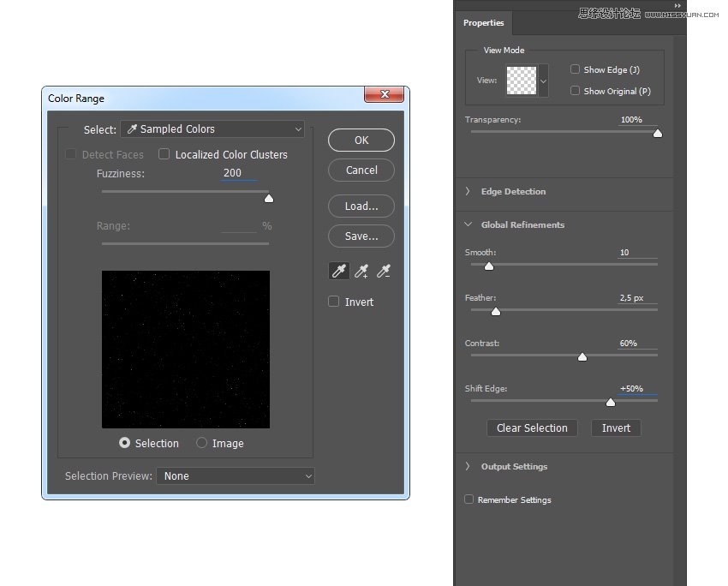
Task: Click the Save... button
Action: (361, 236)
